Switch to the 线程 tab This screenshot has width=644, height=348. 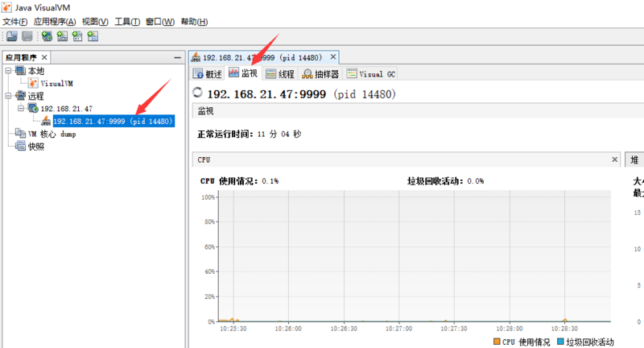click(x=280, y=74)
